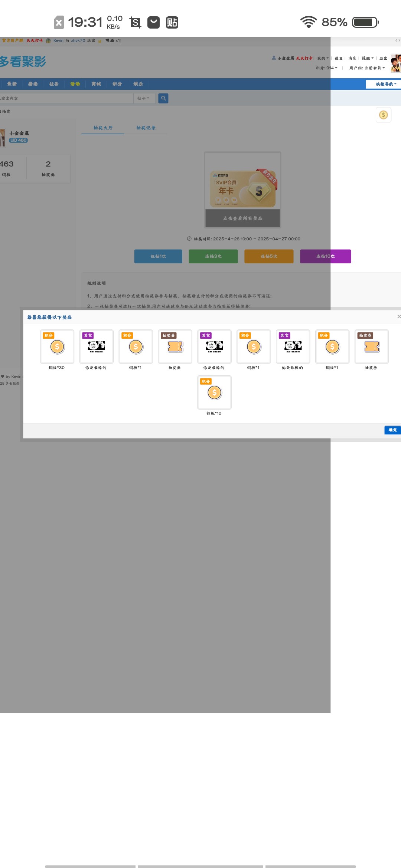This screenshot has width=401, height=868.
Task: Click the search content input field
Action: (67, 98)
